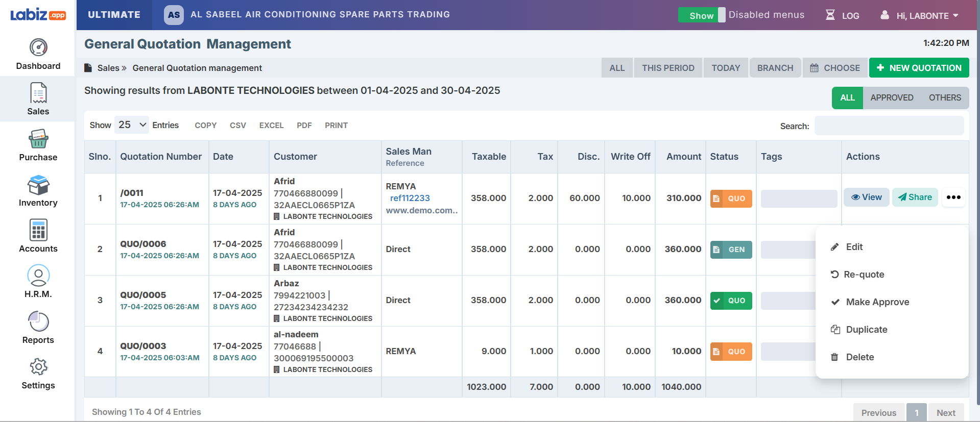The height and width of the screenshot is (422, 980).
Task: Click the Re-quote circular arrow icon
Action: point(835,275)
